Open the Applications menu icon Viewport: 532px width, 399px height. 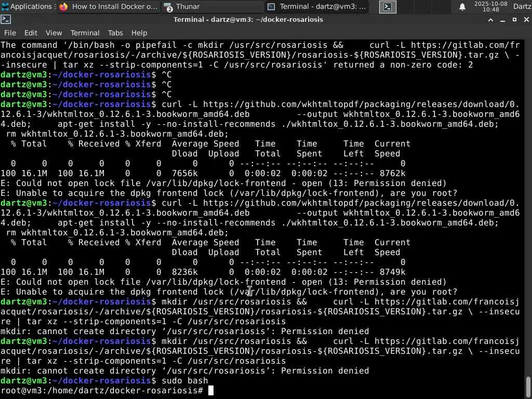pos(5,6)
